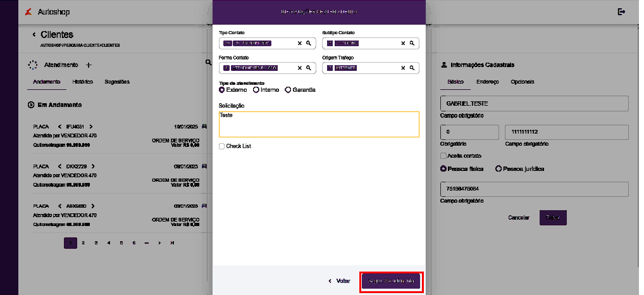Click car icon on DKX2729 row
Screen dimensions: 644x295
(x=204, y=166)
